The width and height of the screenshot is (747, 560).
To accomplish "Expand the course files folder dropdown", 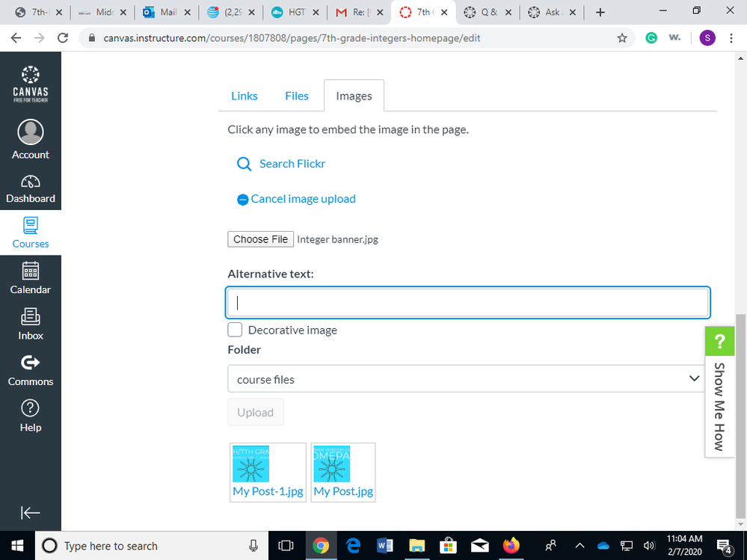I will pos(467,379).
